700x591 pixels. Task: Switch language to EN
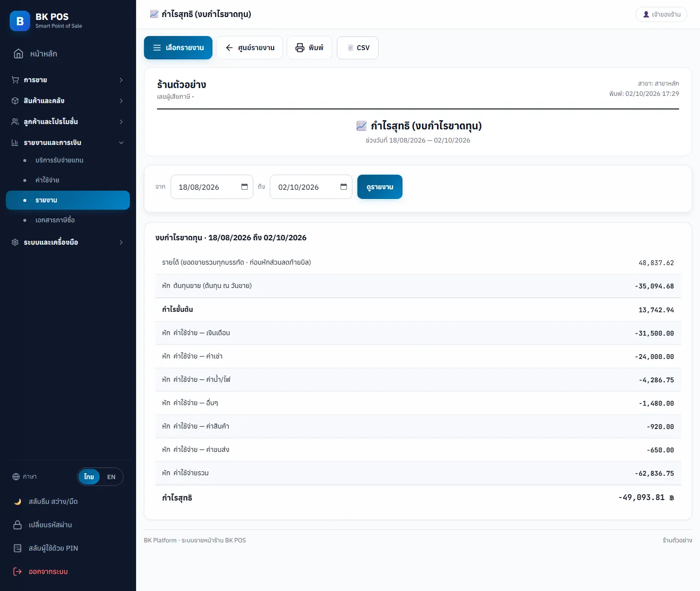(111, 477)
